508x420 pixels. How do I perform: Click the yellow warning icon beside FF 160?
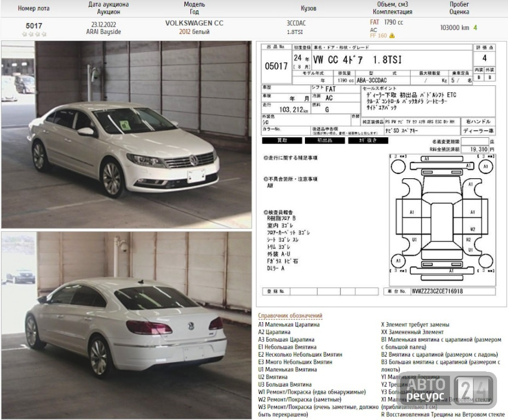click(x=392, y=36)
